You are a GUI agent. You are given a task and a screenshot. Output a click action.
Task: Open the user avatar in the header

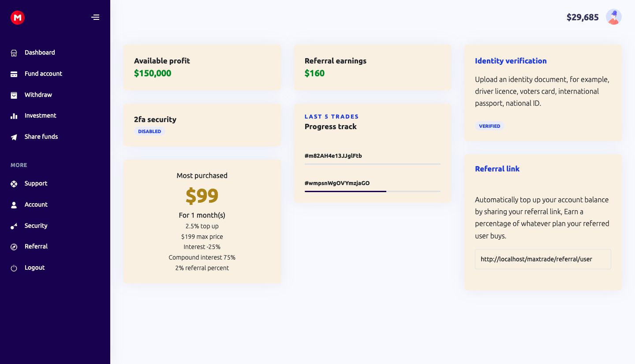(x=614, y=17)
